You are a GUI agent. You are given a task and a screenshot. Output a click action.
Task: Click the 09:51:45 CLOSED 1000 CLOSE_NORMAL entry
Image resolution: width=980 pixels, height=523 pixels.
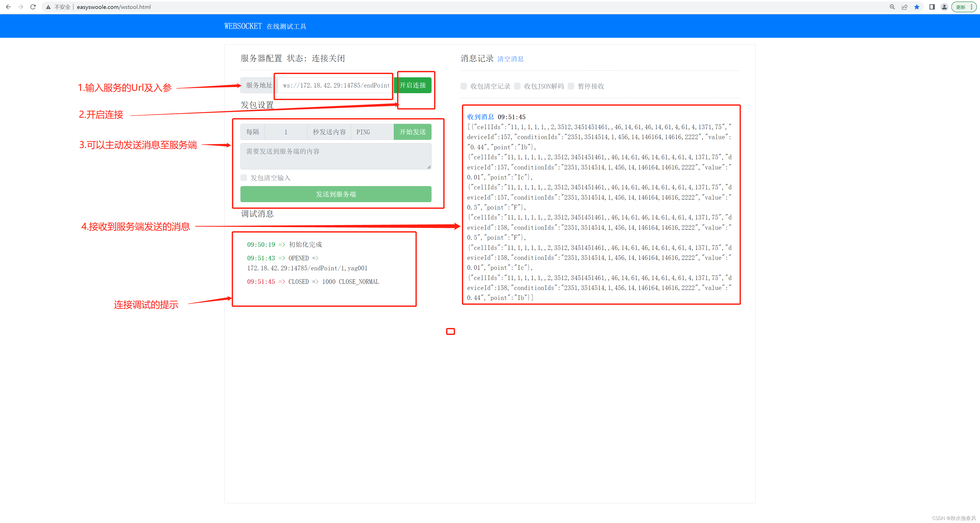pyautogui.click(x=313, y=282)
